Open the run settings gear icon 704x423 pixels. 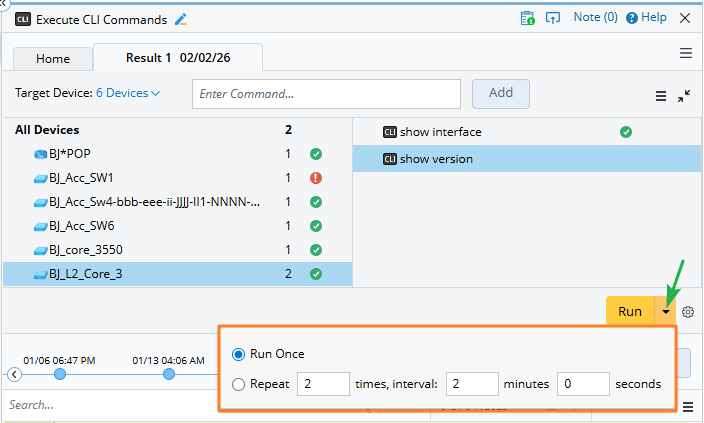point(688,312)
